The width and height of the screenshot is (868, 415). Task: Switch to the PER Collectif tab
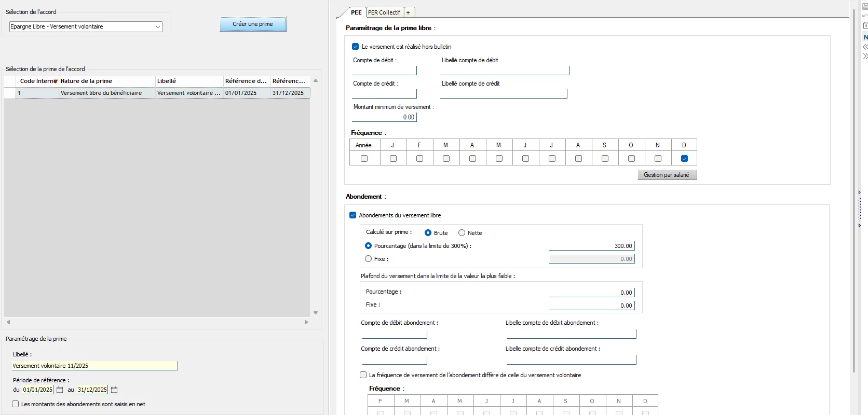coord(384,12)
